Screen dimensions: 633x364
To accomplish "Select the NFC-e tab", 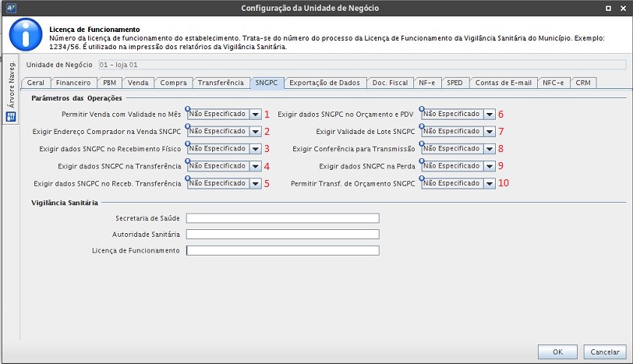I will [554, 83].
